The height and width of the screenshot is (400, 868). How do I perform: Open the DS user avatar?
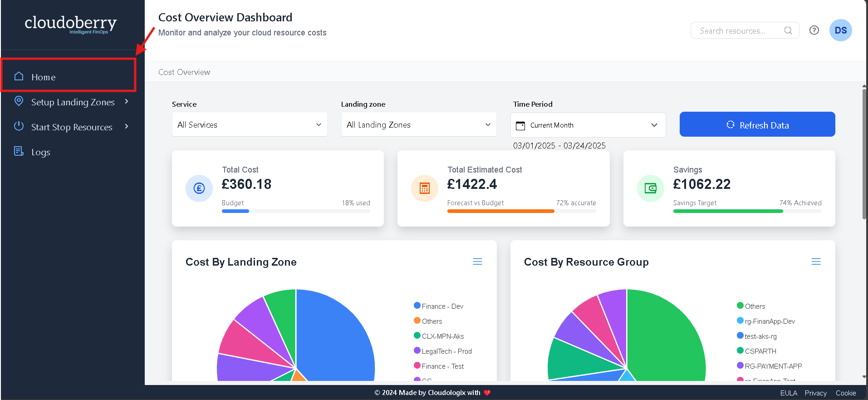(840, 30)
